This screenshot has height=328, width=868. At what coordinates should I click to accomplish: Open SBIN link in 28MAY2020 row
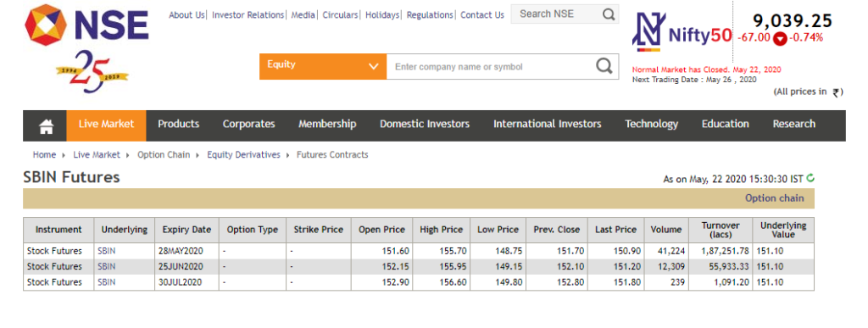[x=107, y=251]
